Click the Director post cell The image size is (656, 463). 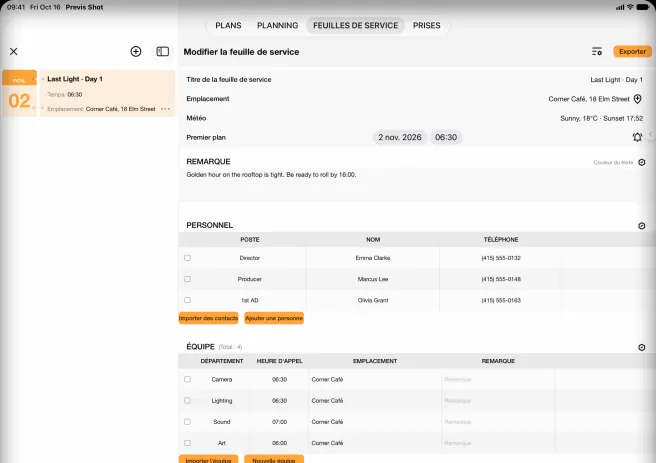click(250, 258)
